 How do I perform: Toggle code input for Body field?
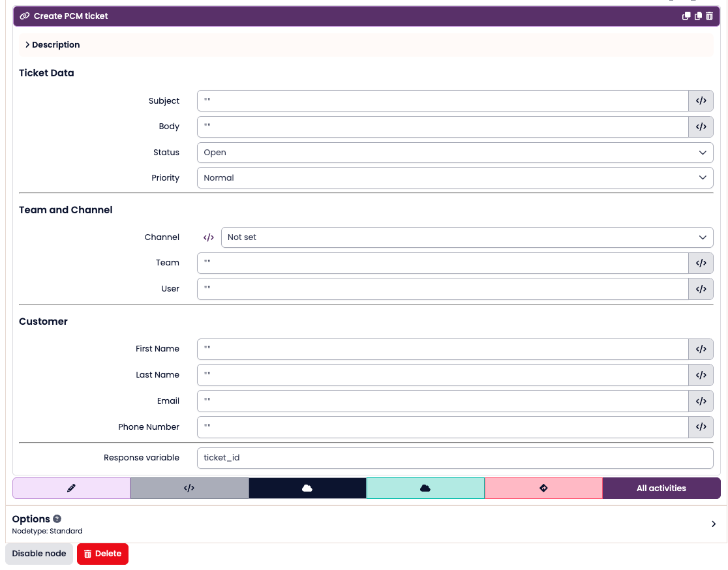pyautogui.click(x=701, y=127)
